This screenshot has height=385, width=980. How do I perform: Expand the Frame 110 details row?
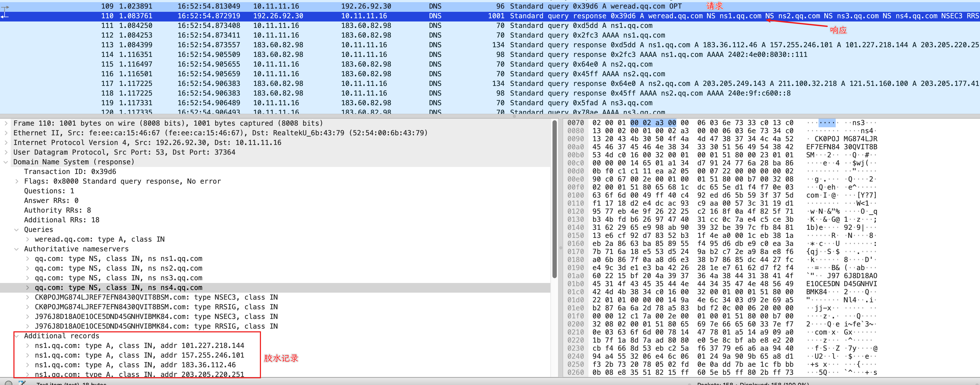click(x=6, y=124)
